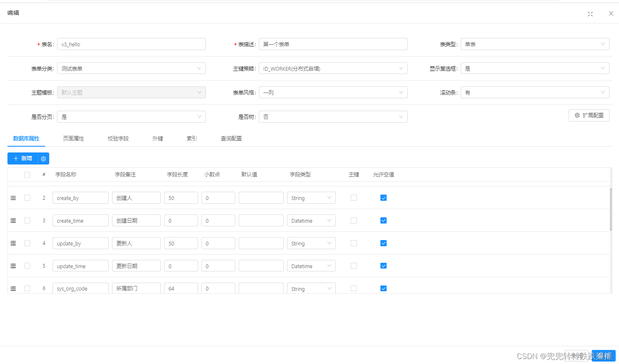Select the create_time row checkbox
This screenshot has height=364, width=619.
point(27,221)
